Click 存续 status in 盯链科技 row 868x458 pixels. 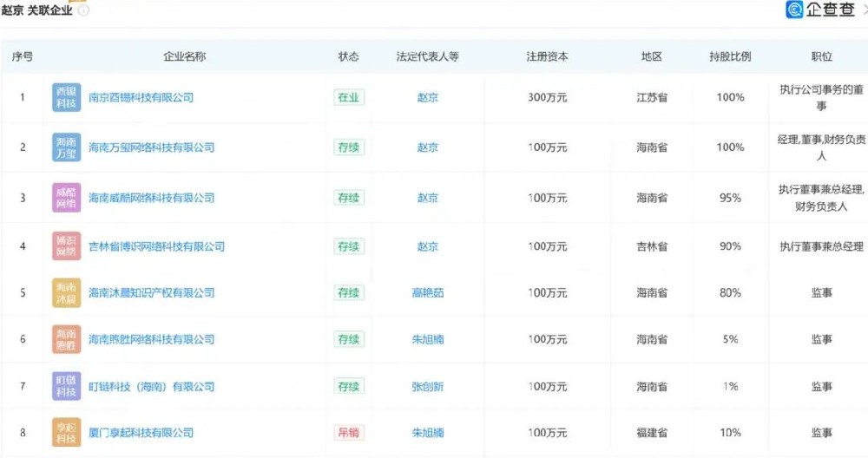coord(349,386)
